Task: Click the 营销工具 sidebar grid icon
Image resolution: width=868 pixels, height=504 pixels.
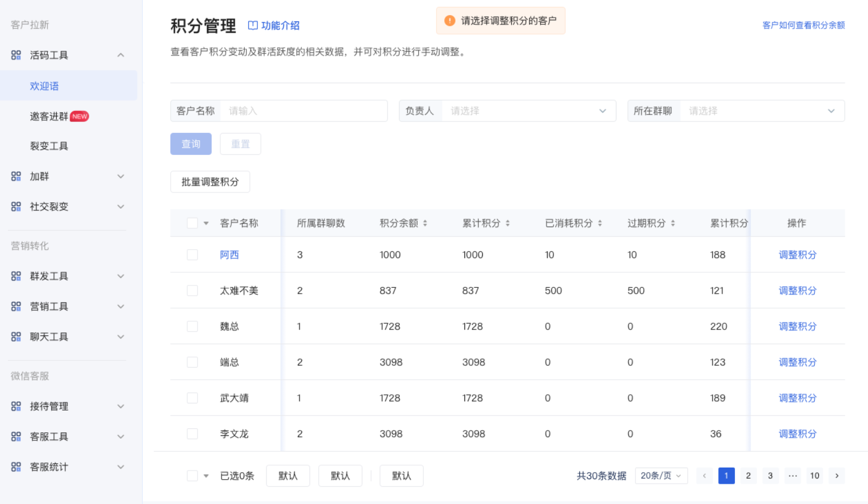Action: 16,306
